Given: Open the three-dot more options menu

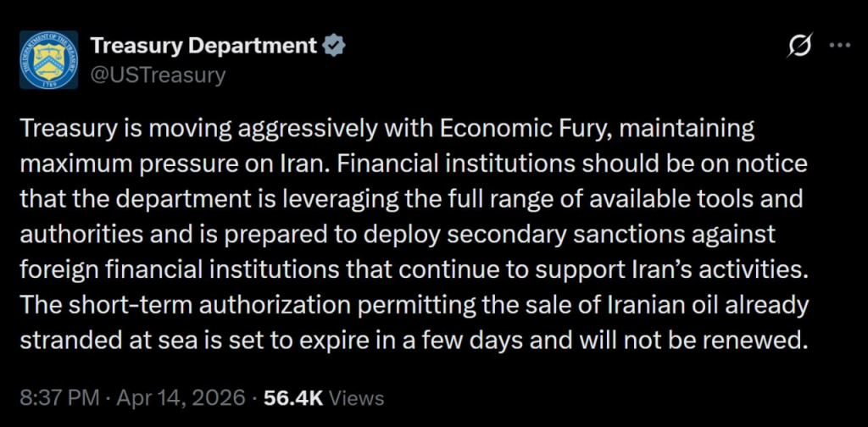Looking at the screenshot, I should [x=839, y=46].
